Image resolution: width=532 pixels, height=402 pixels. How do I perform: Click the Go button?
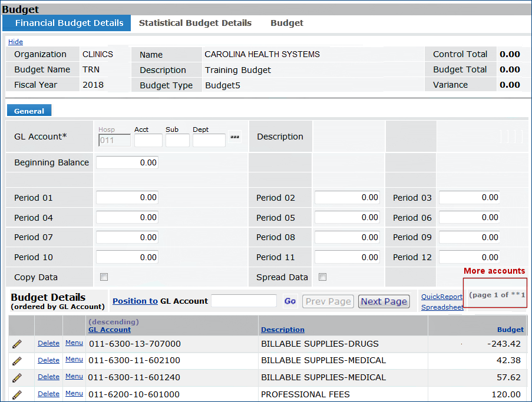[x=290, y=301]
